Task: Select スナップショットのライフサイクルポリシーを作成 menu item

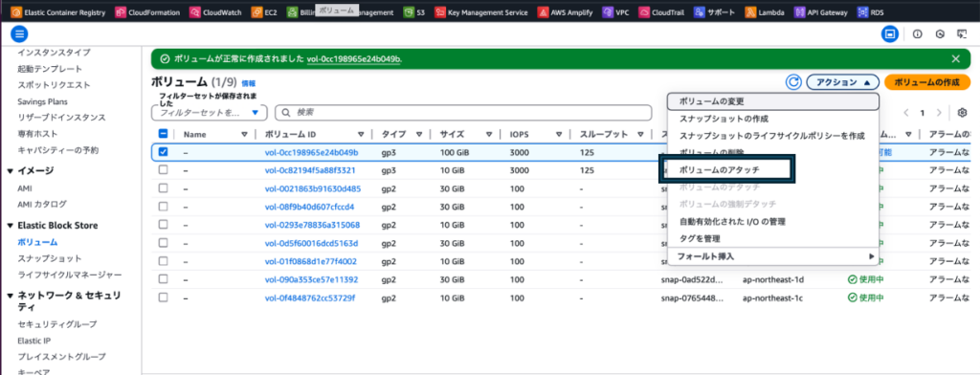Action: [773, 136]
